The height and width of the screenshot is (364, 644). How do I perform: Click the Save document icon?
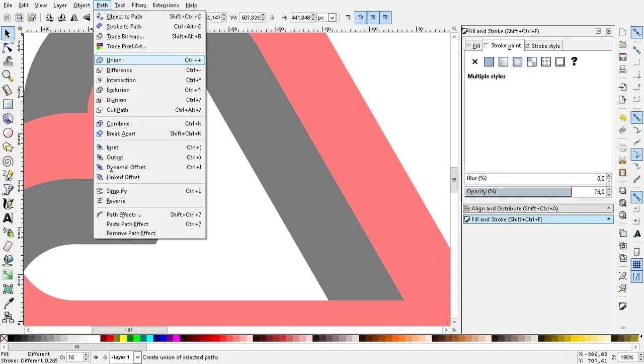click(622, 57)
